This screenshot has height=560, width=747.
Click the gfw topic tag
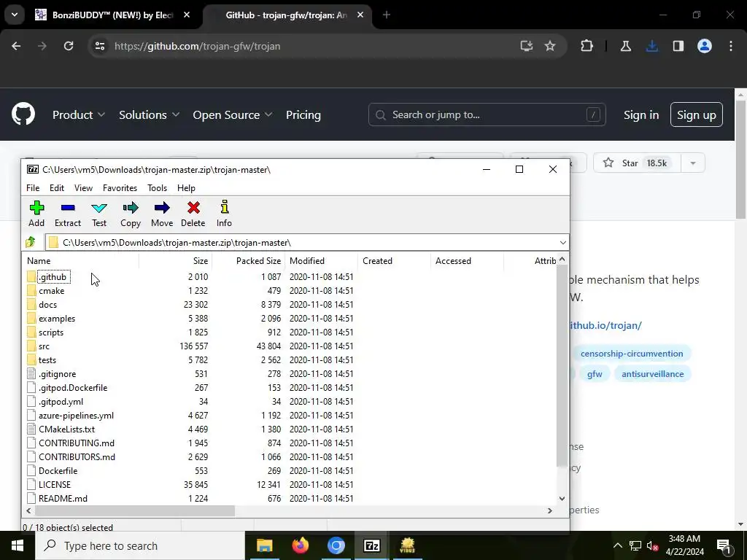(x=595, y=374)
